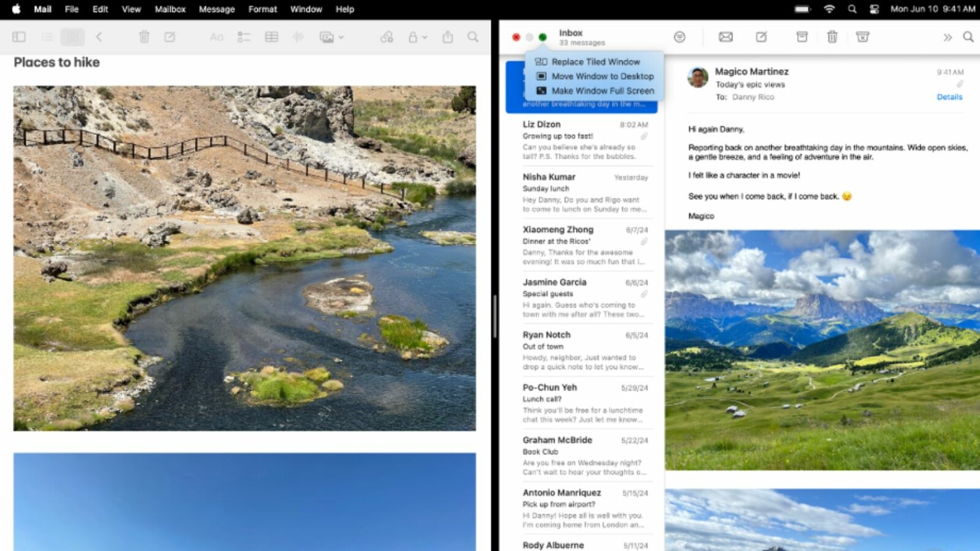
Task: Open the File menu
Action: (x=72, y=9)
